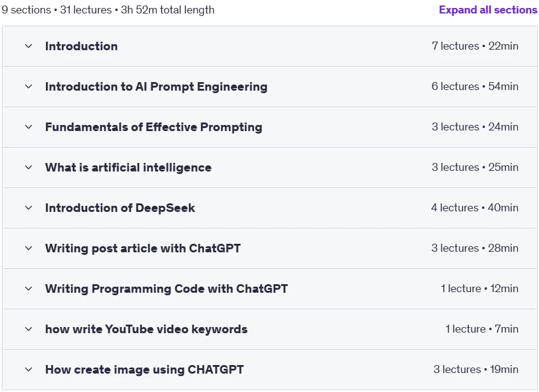Expand chevron of Writing Programming Code with ChatGPT
Viewport: 539px width, 392px height.
[x=29, y=288]
